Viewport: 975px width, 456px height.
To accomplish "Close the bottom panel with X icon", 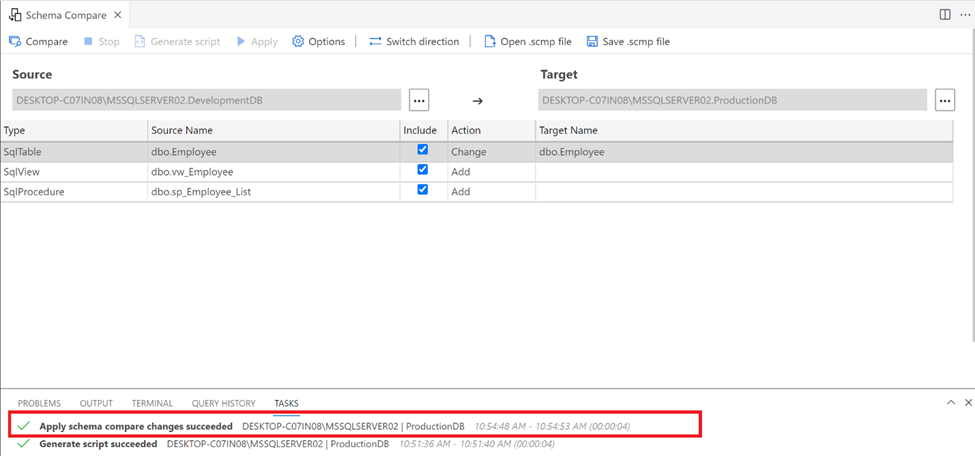I will click(x=968, y=402).
